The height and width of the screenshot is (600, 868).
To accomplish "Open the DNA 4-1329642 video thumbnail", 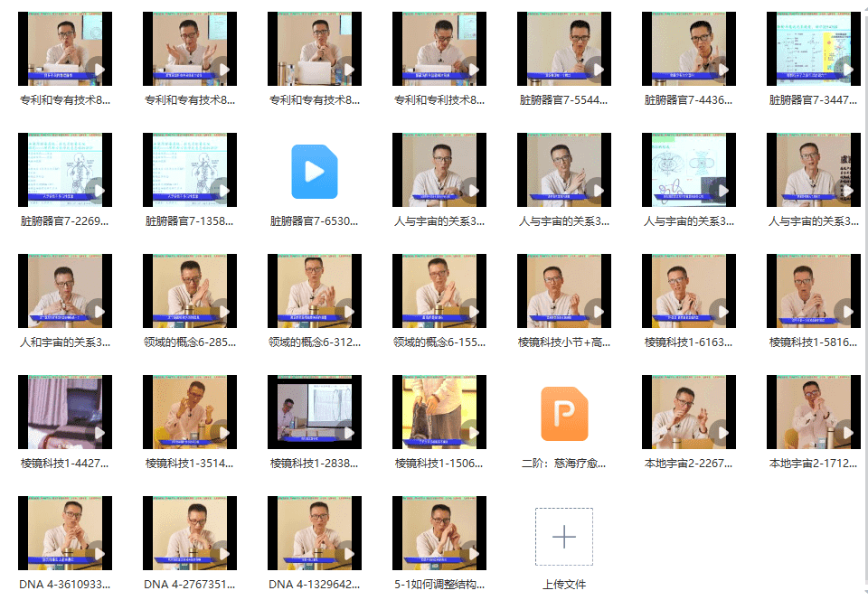I will point(314,533).
